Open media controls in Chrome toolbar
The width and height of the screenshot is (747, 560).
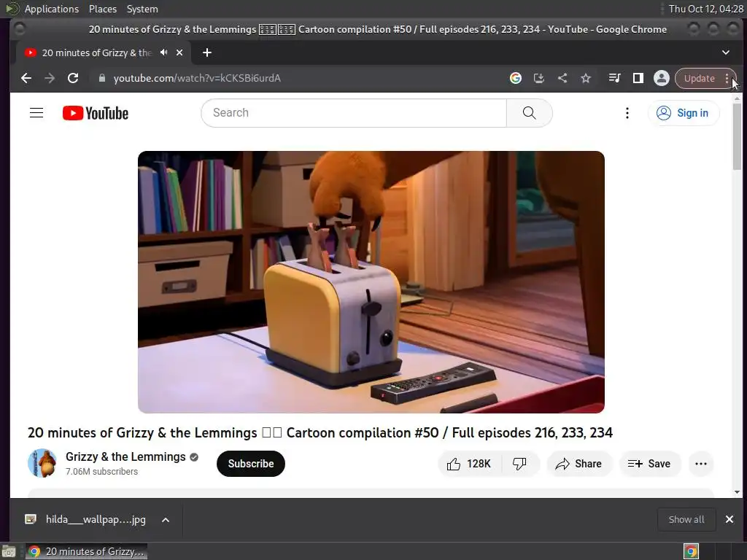(614, 78)
